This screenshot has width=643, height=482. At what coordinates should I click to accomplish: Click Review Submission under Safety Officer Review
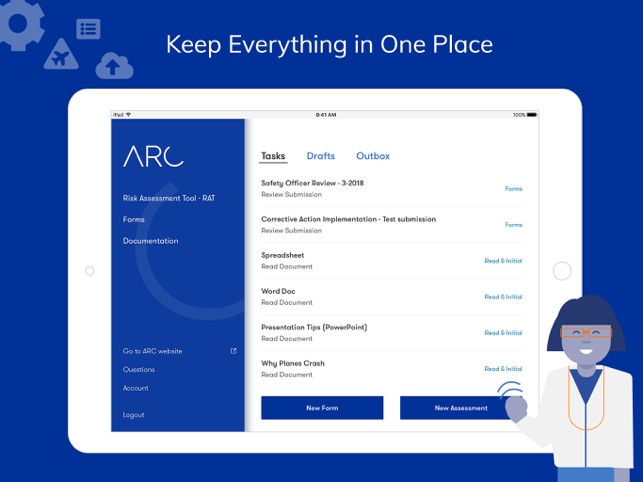pyautogui.click(x=292, y=194)
